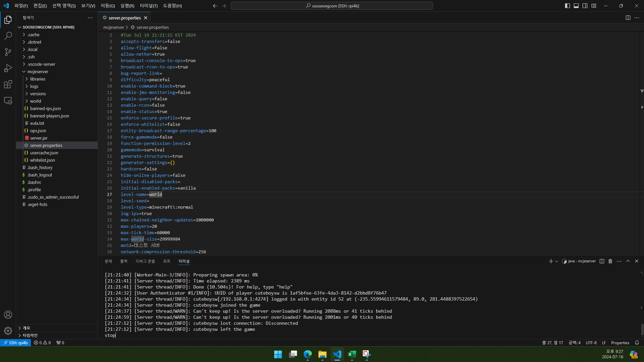
Task: Open server.jar in the file tree
Action: [x=57, y=138]
